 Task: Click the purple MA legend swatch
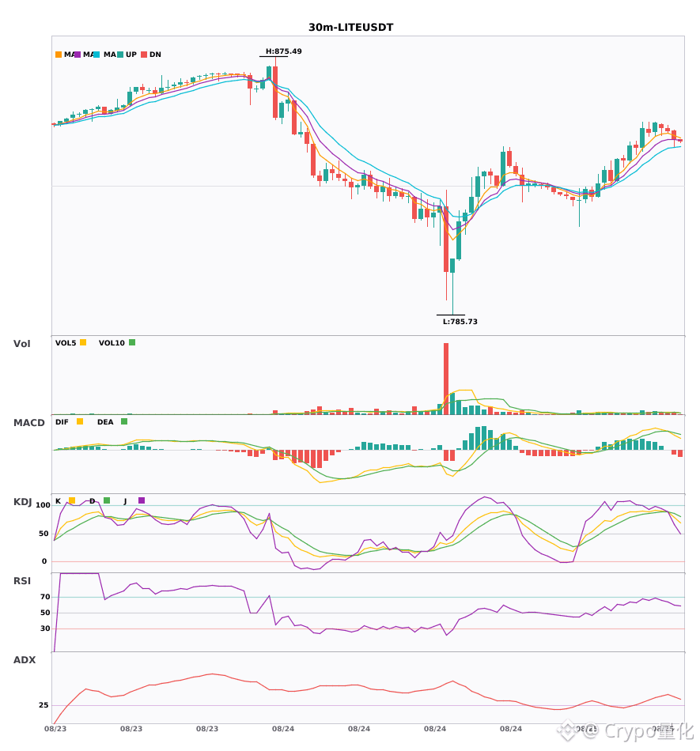(78, 55)
